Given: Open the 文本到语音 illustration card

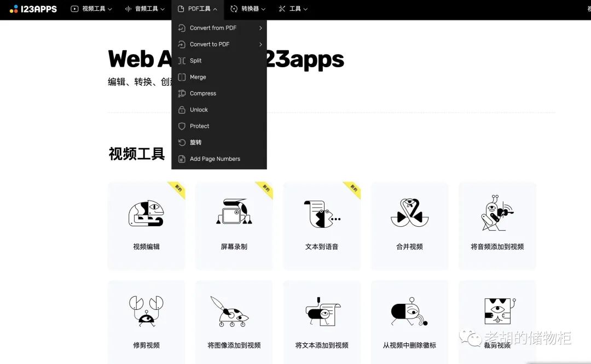Looking at the screenshot, I should pyautogui.click(x=322, y=214).
